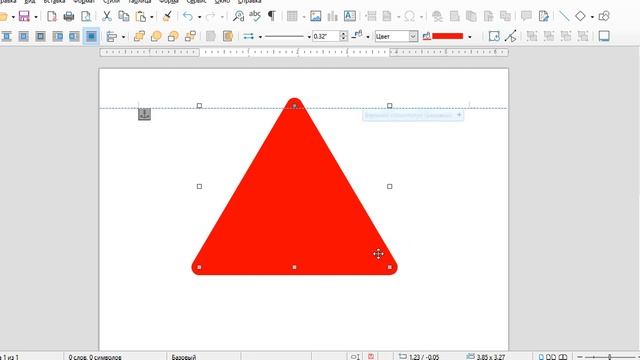Image resolution: width=640 pixels, height=360 pixels.
Task: Click the Align Objects icon
Action: click(x=111, y=36)
